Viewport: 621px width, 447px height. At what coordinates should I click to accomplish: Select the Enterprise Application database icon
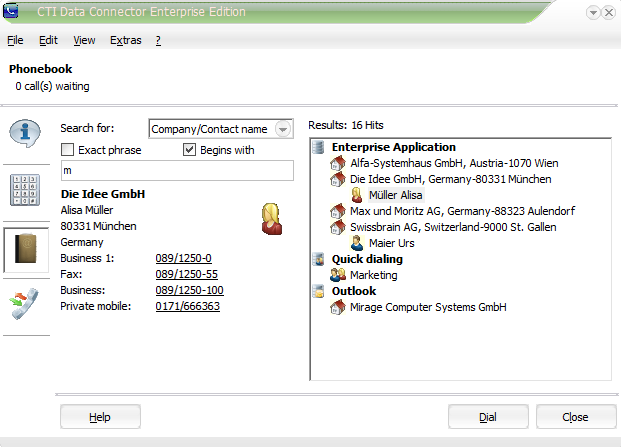pyautogui.click(x=319, y=147)
